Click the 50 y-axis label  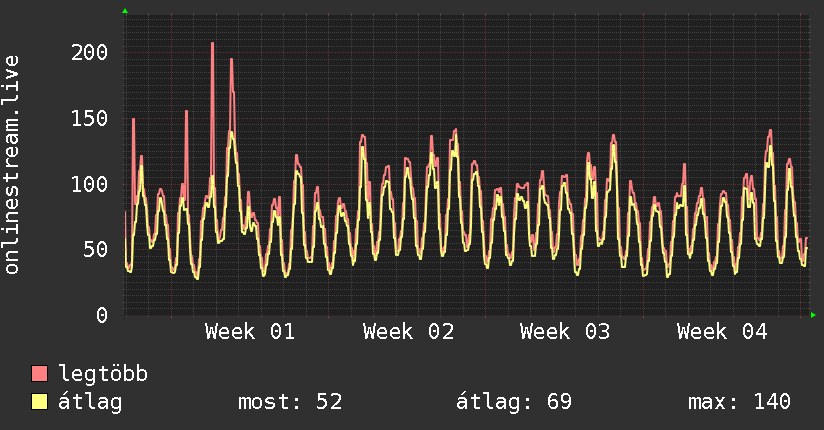click(x=96, y=249)
